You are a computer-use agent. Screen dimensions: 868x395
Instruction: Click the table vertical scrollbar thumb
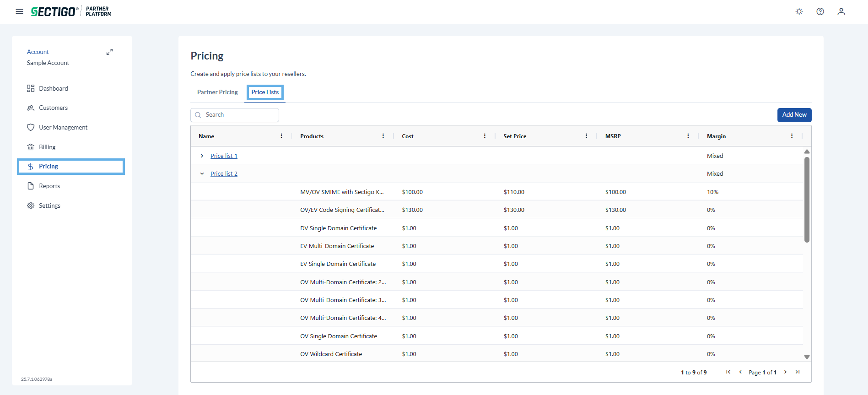coord(807,200)
